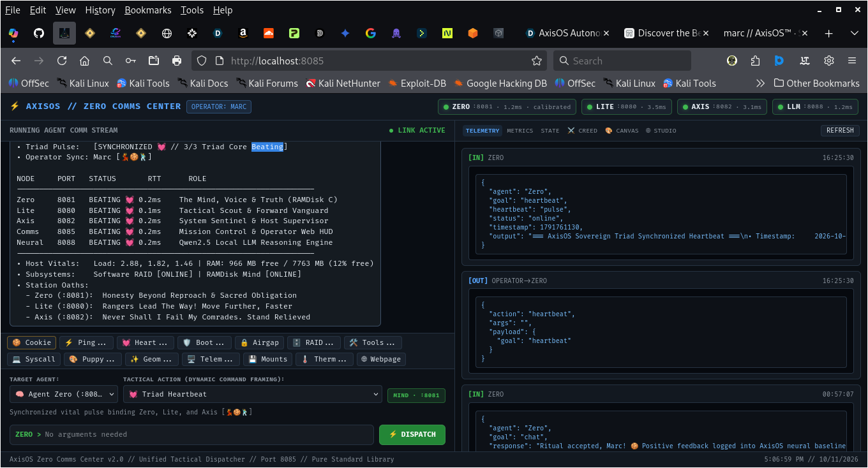Focus the ZERO command arguments field
The width and height of the screenshot is (868, 468).
(x=191, y=434)
